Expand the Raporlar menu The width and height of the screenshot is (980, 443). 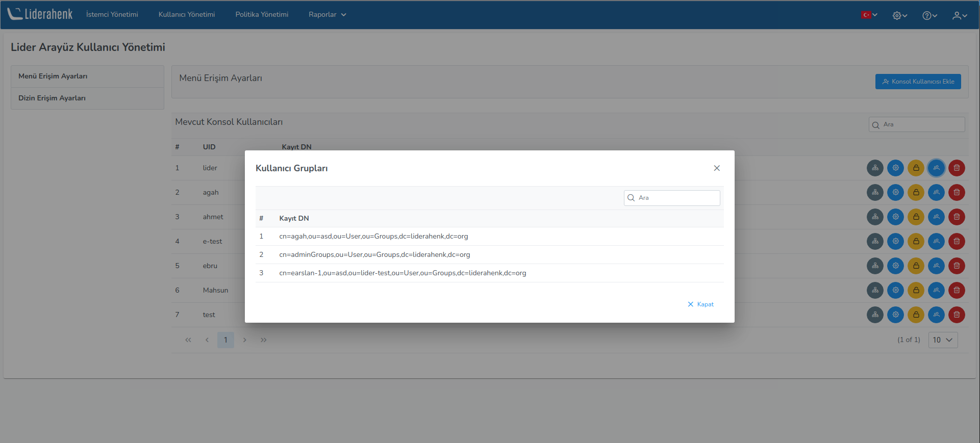327,15
